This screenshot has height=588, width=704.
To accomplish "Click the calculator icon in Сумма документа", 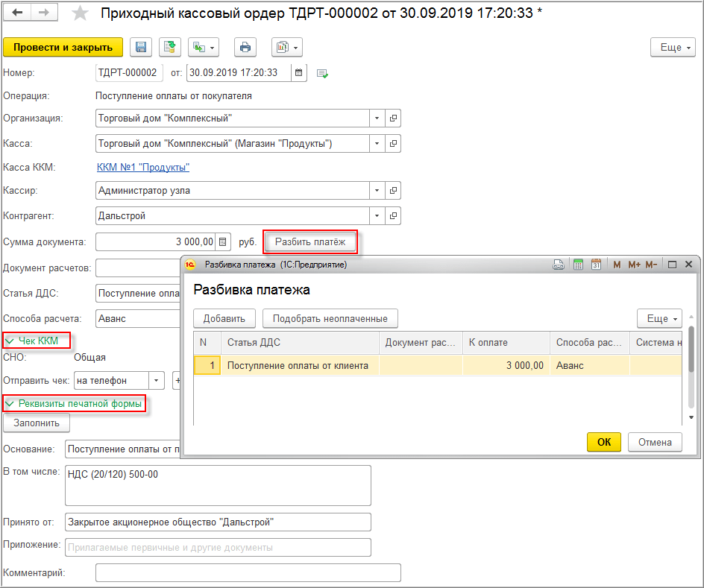I will (x=223, y=242).
